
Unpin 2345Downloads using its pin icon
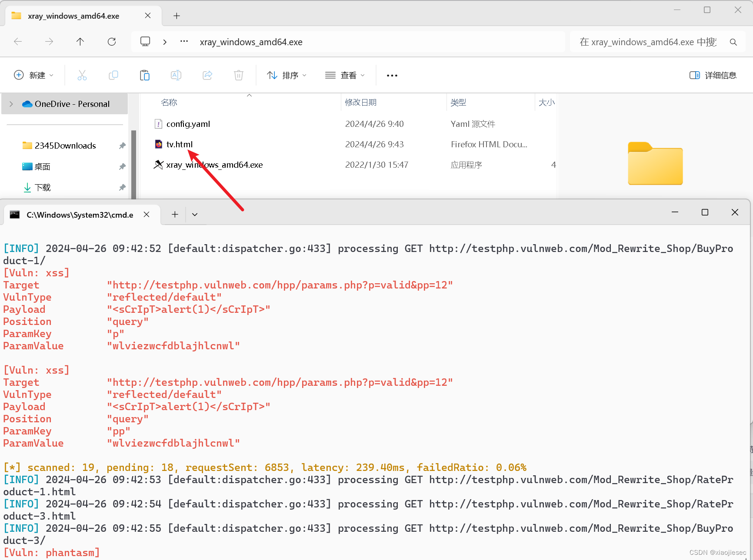point(123,146)
